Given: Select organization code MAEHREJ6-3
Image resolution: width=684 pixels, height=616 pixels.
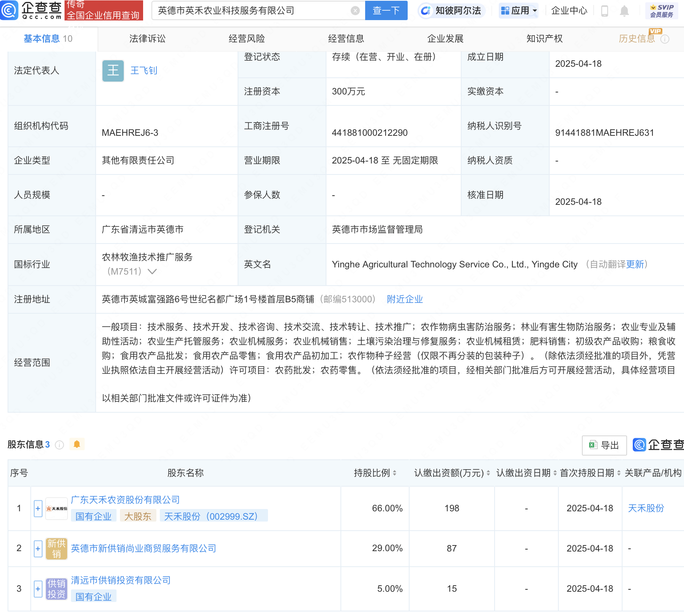Looking at the screenshot, I should click(130, 133).
